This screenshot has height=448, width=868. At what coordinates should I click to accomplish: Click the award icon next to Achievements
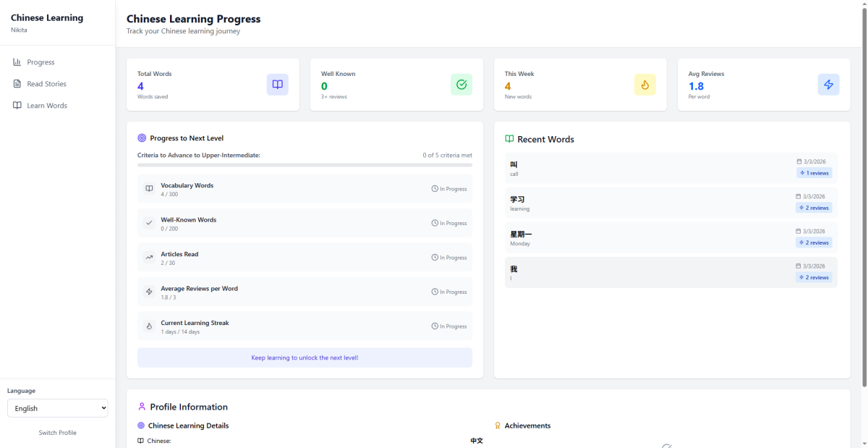pyautogui.click(x=498, y=426)
